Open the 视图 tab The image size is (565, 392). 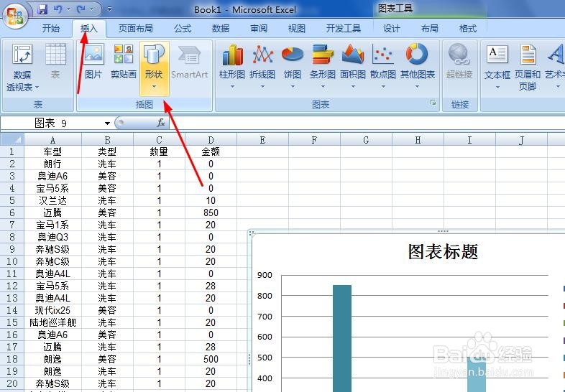click(x=297, y=29)
